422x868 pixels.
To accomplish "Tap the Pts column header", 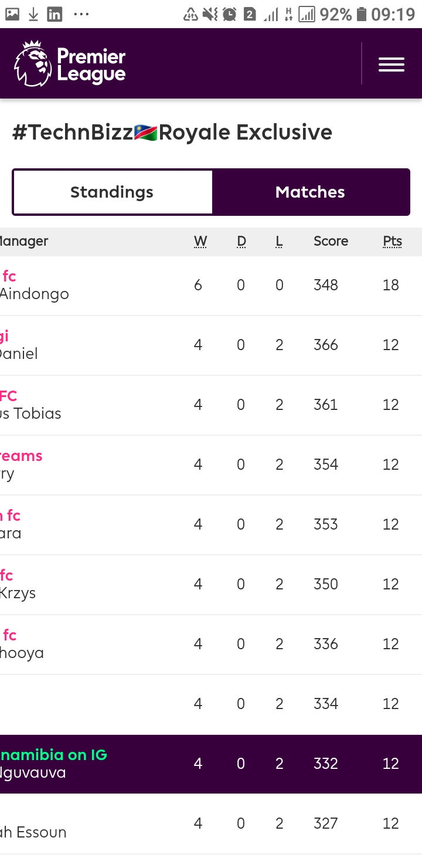I will click(x=392, y=241).
